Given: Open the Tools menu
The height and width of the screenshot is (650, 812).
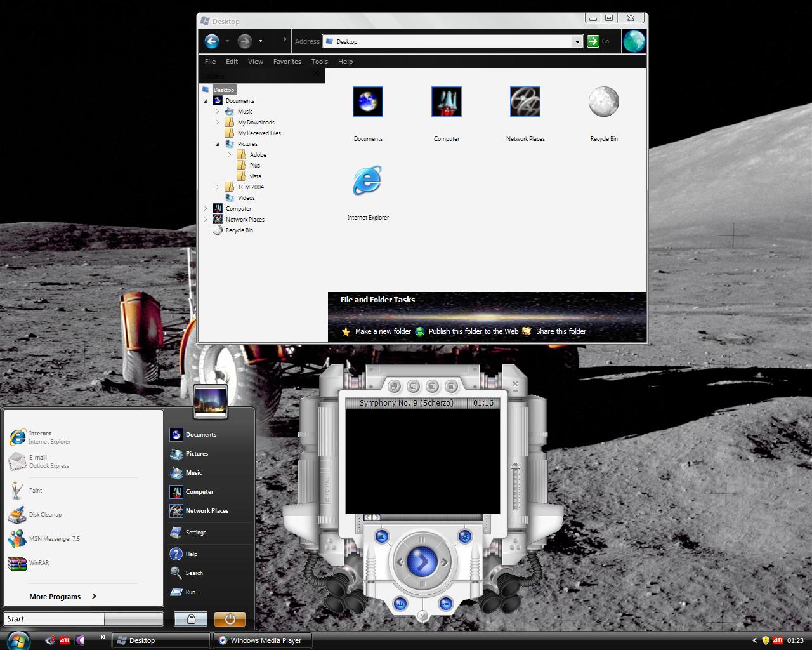Looking at the screenshot, I should (319, 62).
